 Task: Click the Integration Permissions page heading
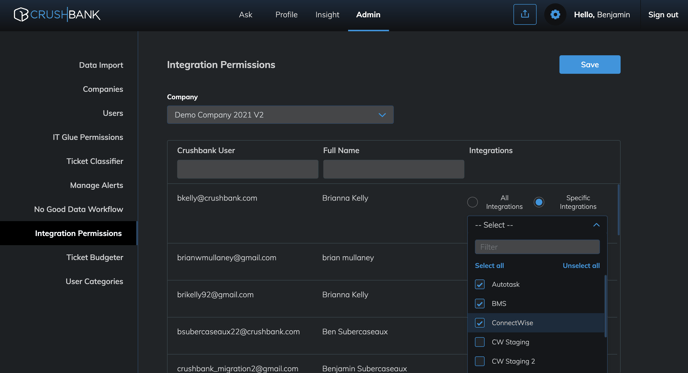pos(221,65)
